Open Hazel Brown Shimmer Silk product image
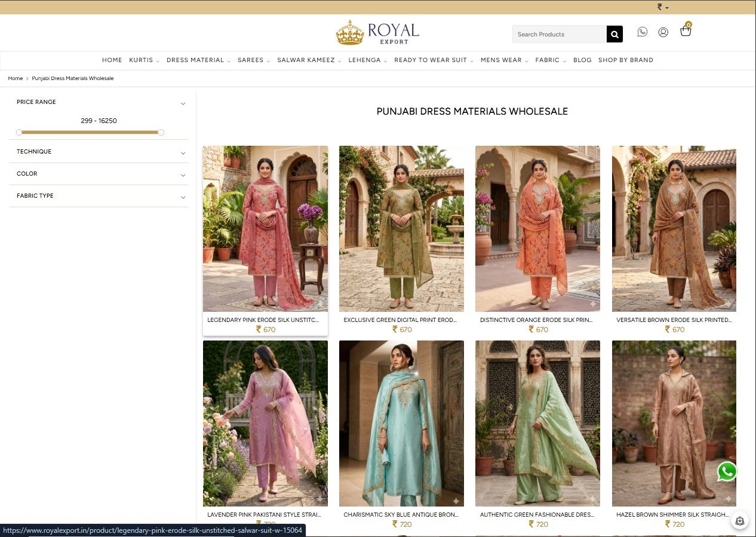The image size is (756, 537). click(674, 424)
